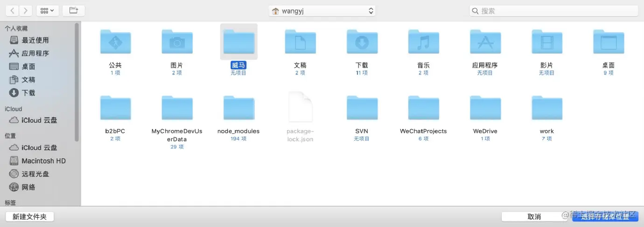Select the work folder icon
This screenshot has height=227, width=644.
(x=546, y=108)
